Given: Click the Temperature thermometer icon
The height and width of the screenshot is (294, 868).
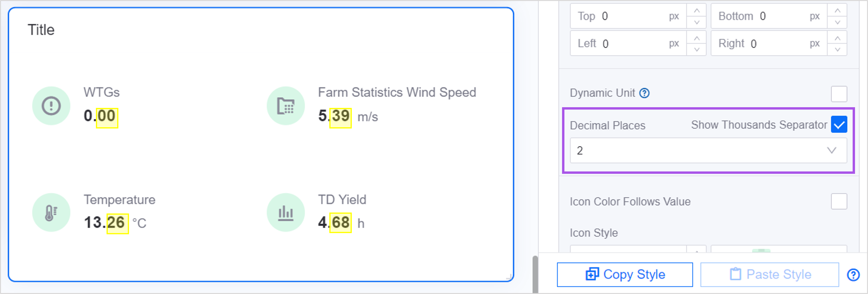Looking at the screenshot, I should [51, 212].
